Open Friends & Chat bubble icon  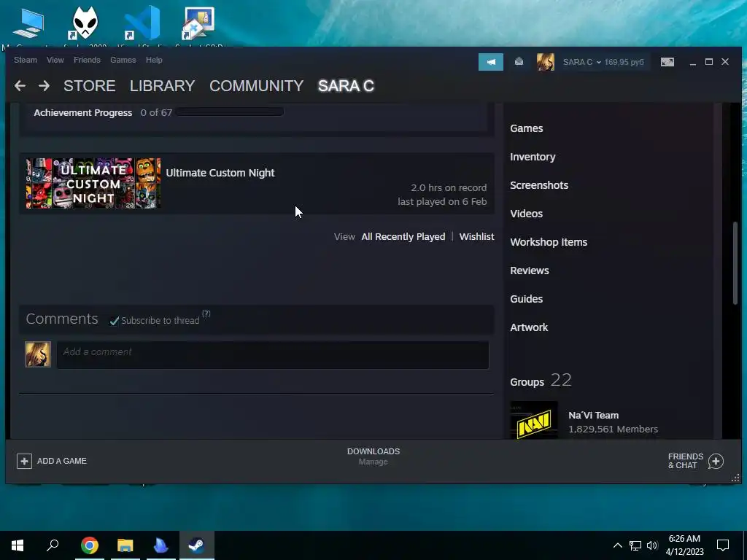pyautogui.click(x=716, y=461)
